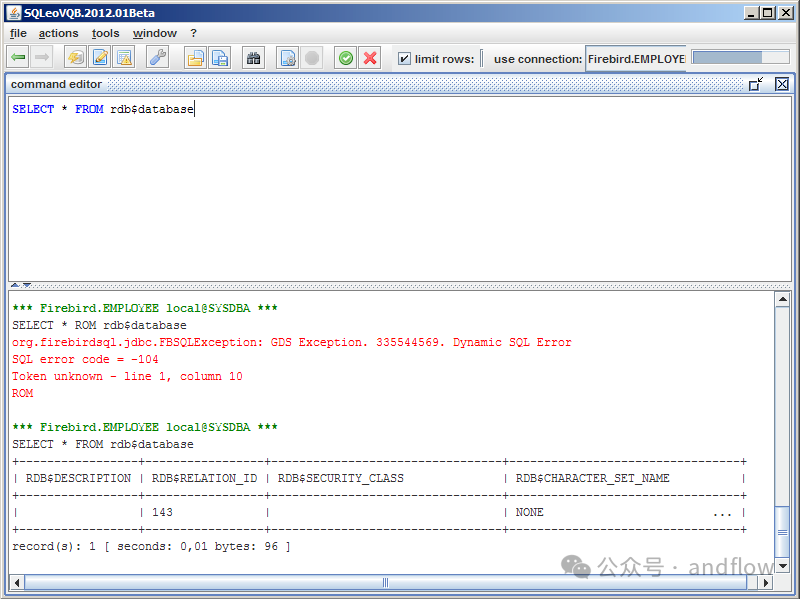Open the actions menu
Screen dimensions: 800x599
pyautogui.click(x=58, y=33)
